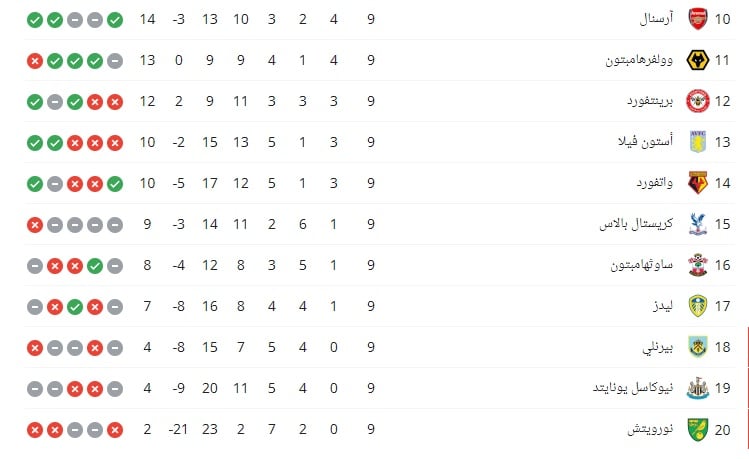This screenshot has width=749, height=459.
Task: Click the Burnley club crest
Action: point(697,347)
